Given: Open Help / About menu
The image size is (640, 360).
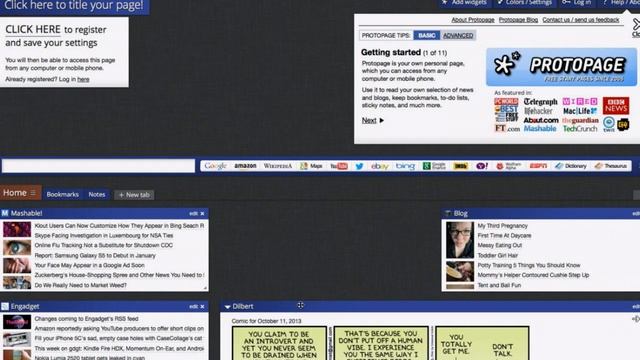Looking at the screenshot, I should coord(620,3).
